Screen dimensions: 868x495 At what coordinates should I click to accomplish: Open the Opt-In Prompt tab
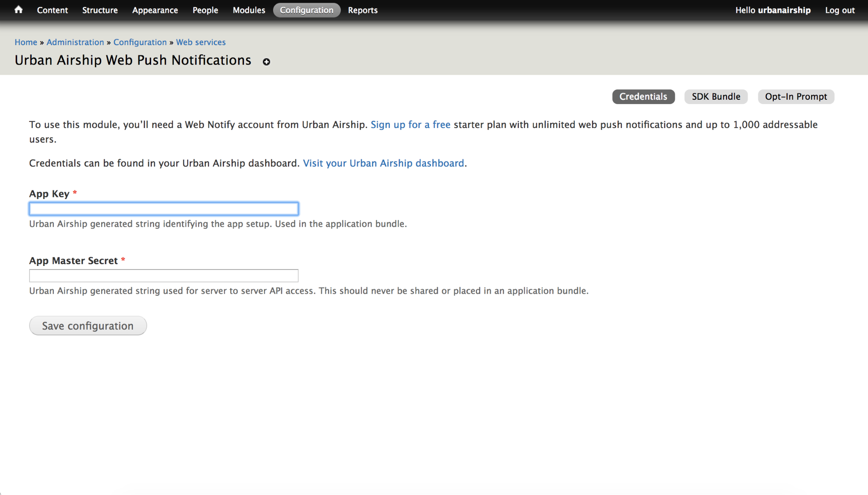(795, 96)
